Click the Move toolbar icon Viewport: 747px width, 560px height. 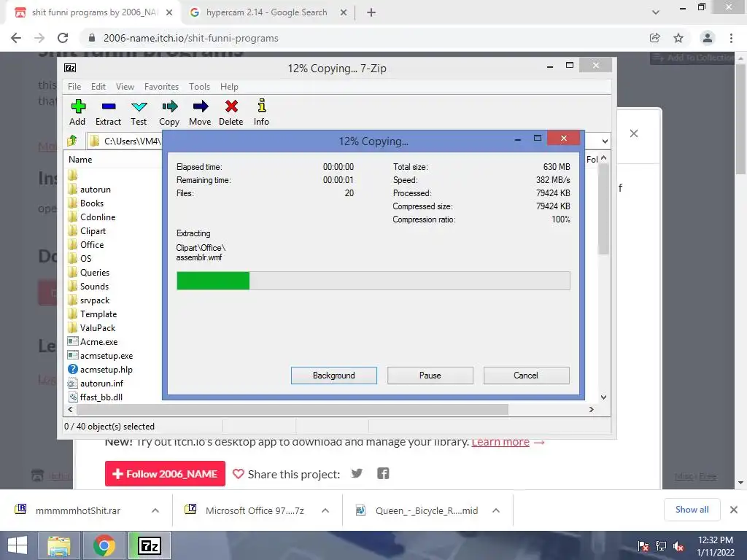click(x=200, y=112)
